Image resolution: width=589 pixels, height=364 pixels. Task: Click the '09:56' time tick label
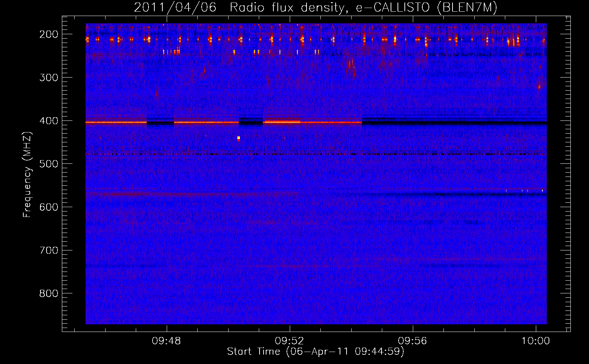(412, 341)
